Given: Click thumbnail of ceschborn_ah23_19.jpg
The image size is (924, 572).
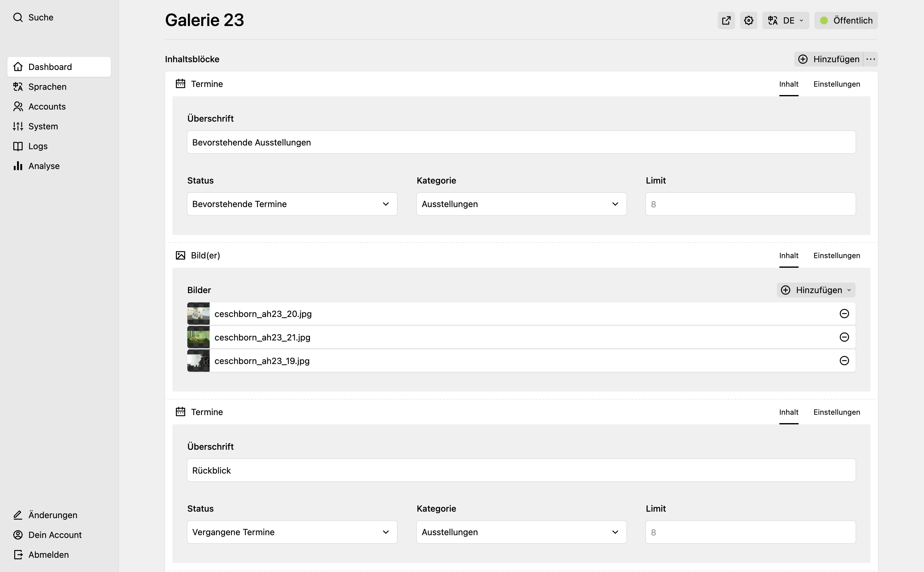Looking at the screenshot, I should (x=198, y=361).
